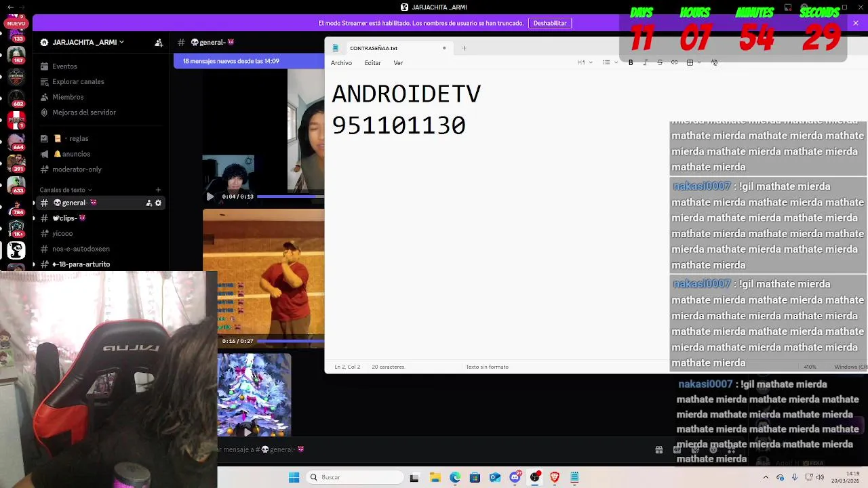Open the Archivo menu
Image resolution: width=868 pixels, height=488 pixels.
pos(341,63)
